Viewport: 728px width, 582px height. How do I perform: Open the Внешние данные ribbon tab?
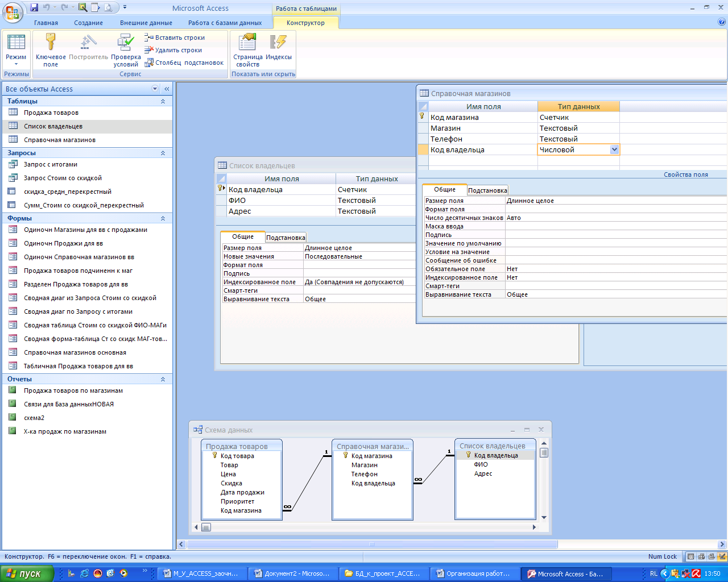pos(146,23)
